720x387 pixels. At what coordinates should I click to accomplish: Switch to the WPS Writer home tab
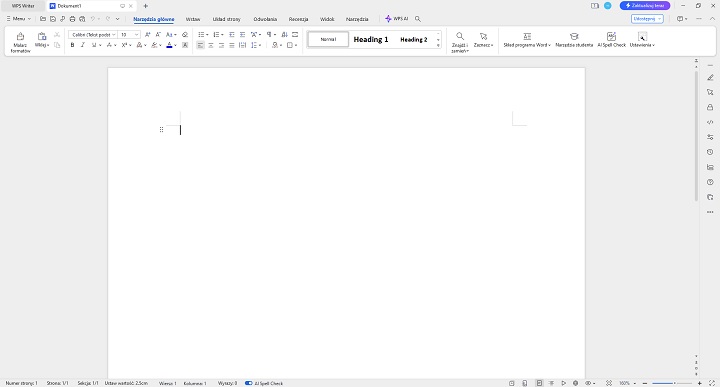(23, 6)
